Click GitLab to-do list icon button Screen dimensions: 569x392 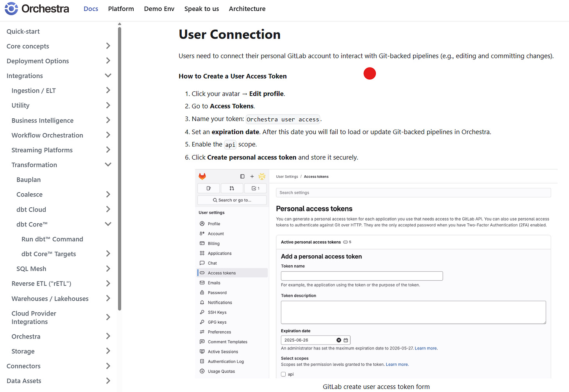[256, 188]
